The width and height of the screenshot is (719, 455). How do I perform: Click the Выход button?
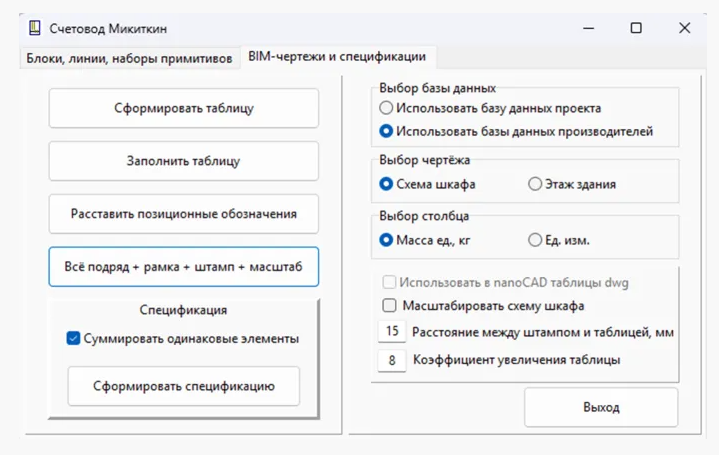point(601,407)
